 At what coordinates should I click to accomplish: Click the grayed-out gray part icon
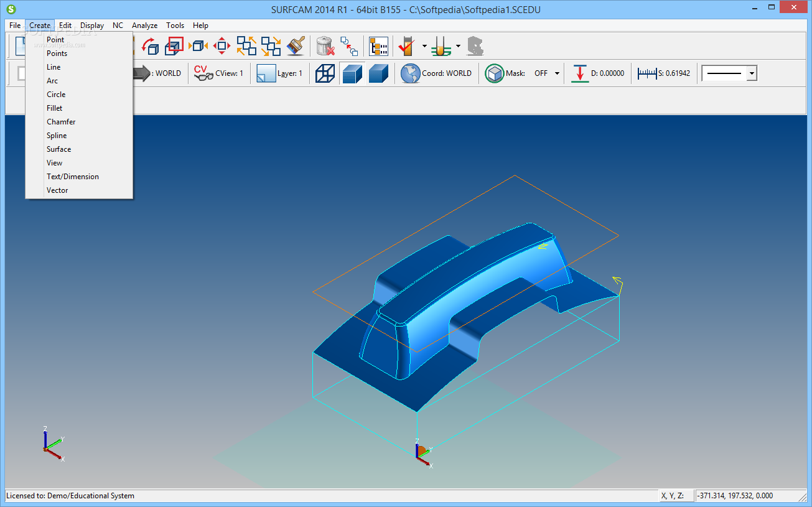point(475,46)
